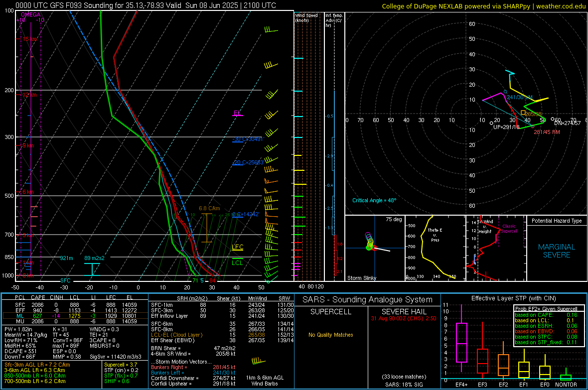Click the SARS: 18% SIG text
The height and width of the screenshot is (390, 588).
click(404, 385)
